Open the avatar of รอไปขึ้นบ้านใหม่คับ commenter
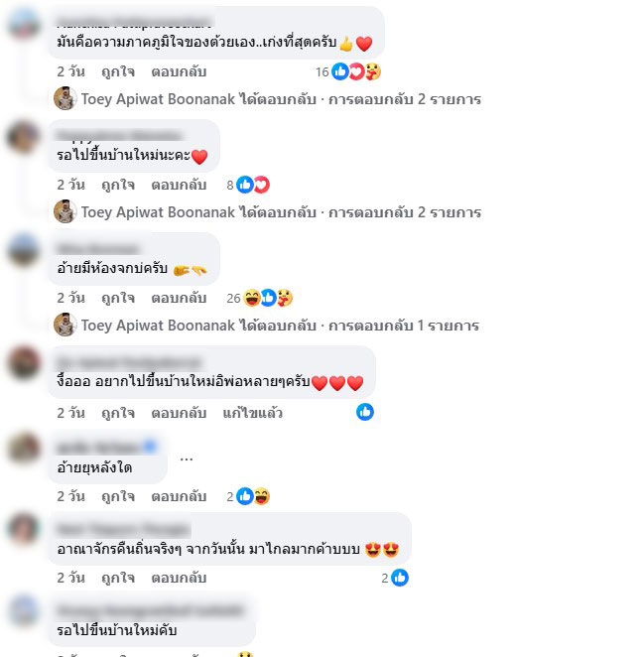644x657 pixels. click(x=24, y=611)
